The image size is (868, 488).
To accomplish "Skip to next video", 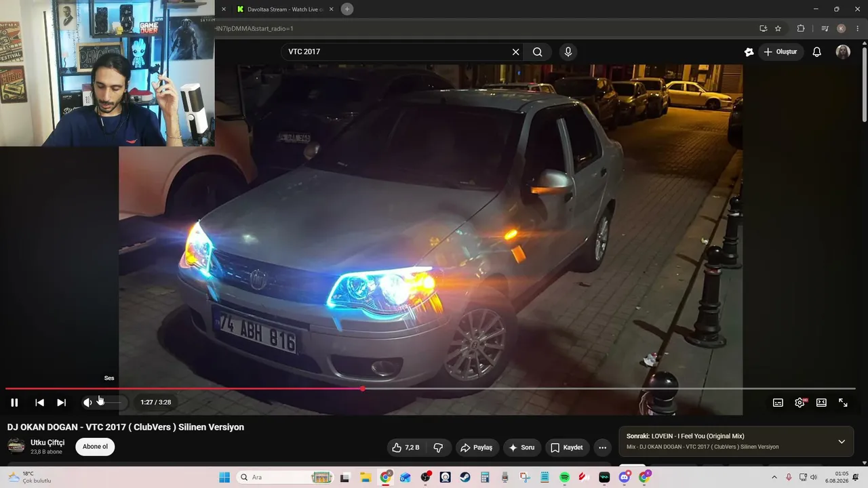I will click(62, 403).
